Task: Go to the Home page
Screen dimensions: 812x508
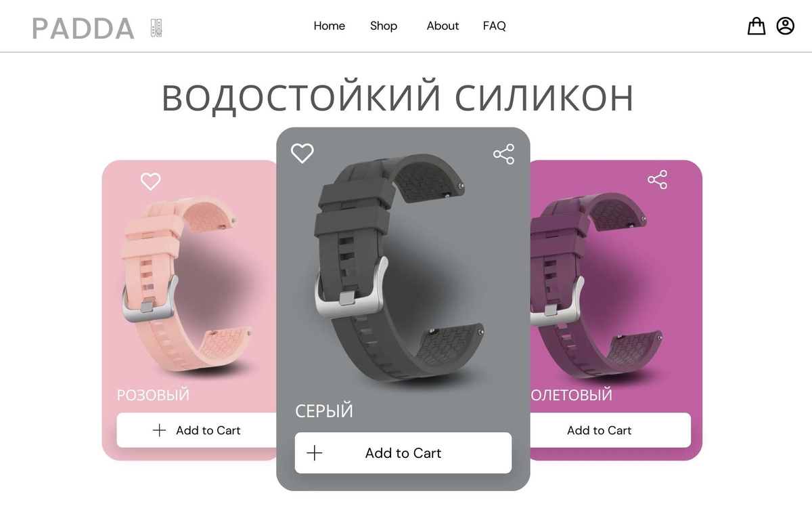Action: pyautogui.click(x=330, y=26)
